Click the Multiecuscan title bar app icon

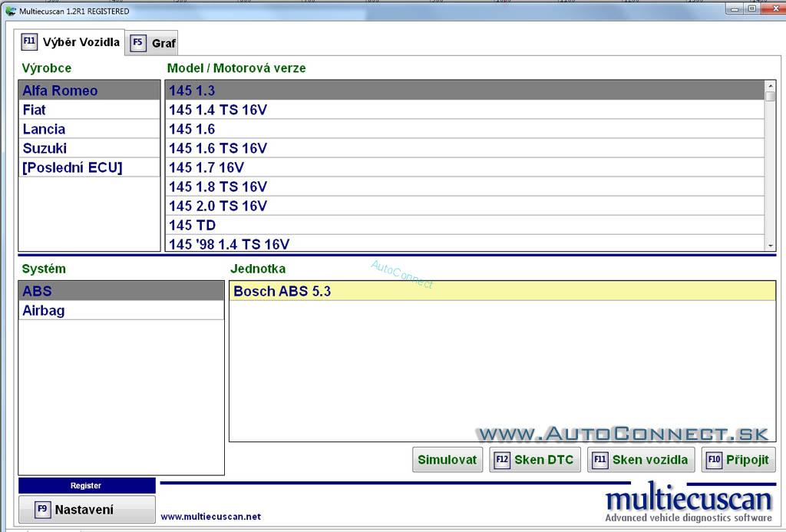tap(11, 11)
